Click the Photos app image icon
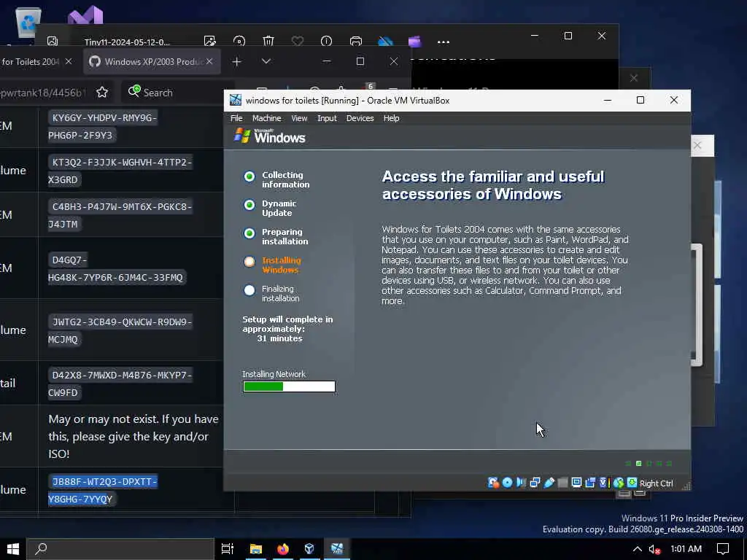This screenshot has width=747, height=560. pos(53,42)
